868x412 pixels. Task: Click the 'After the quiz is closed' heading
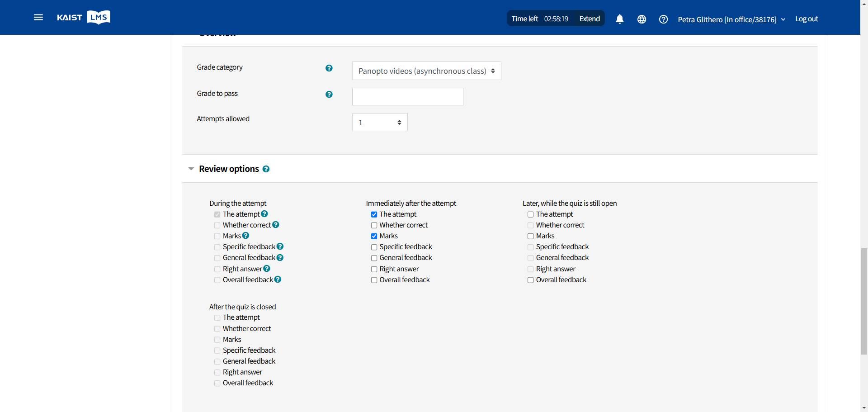(x=242, y=307)
